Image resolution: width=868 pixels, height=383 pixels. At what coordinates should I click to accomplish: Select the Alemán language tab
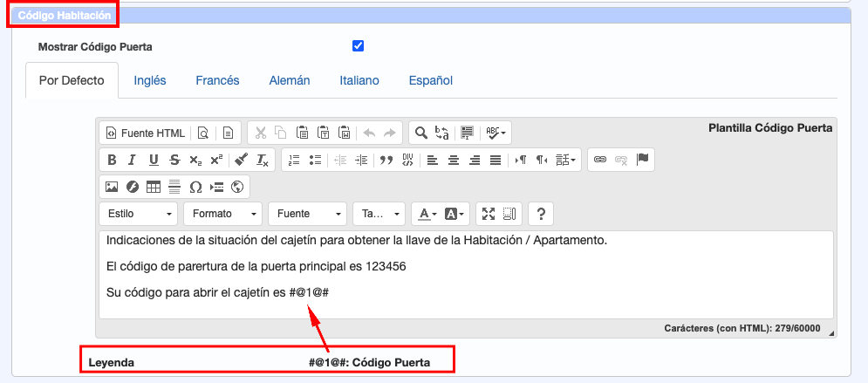[290, 80]
